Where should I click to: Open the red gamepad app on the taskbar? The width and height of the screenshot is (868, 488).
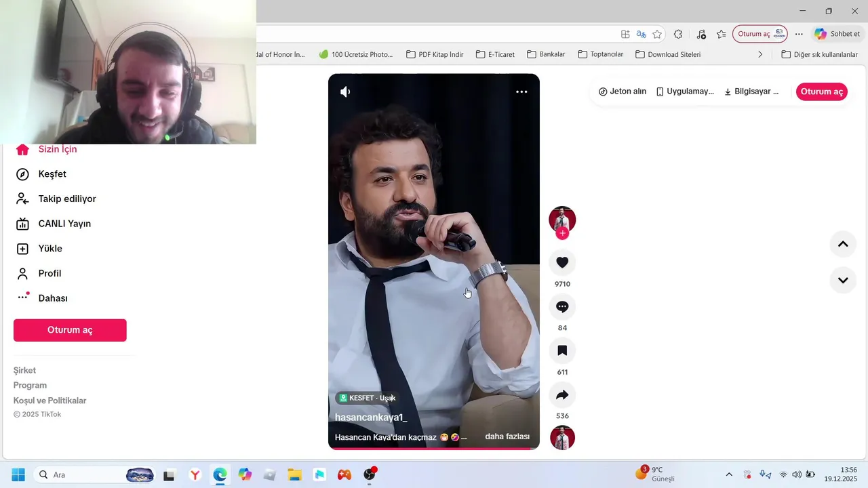[344, 474]
